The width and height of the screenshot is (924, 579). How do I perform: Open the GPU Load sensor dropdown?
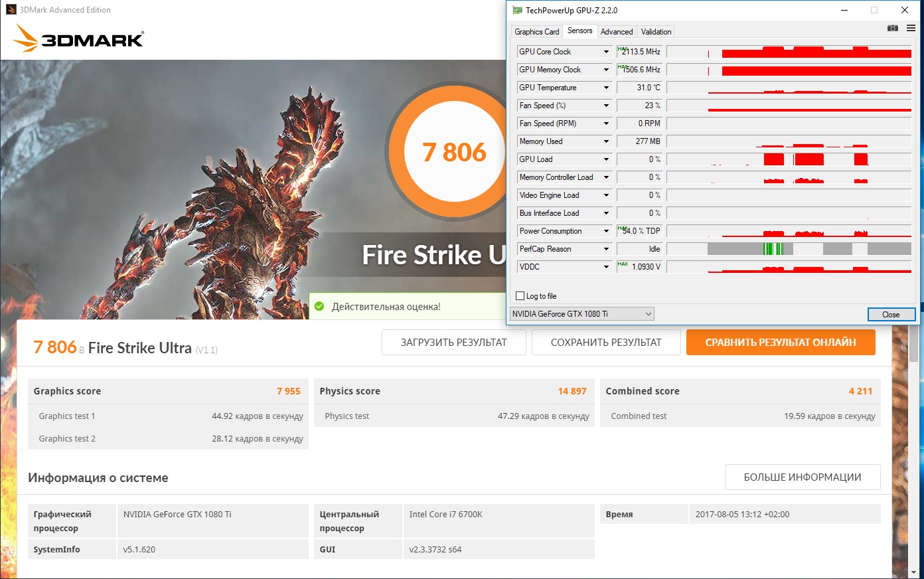(606, 159)
